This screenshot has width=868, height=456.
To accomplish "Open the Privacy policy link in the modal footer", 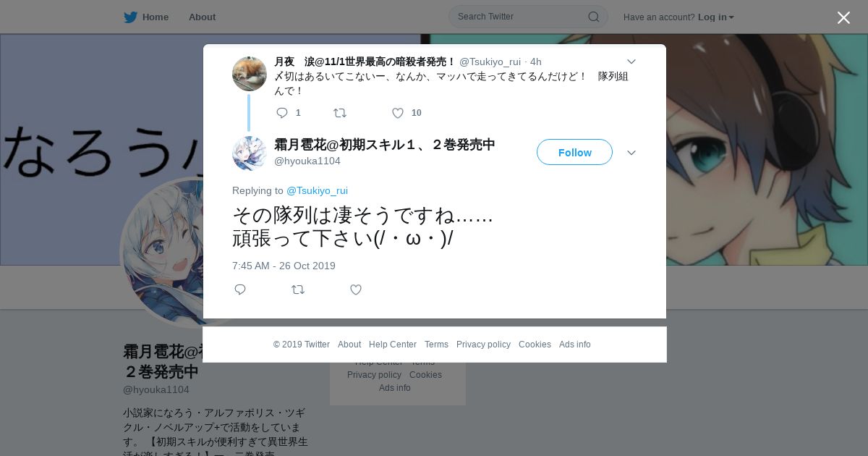I will coord(483,345).
